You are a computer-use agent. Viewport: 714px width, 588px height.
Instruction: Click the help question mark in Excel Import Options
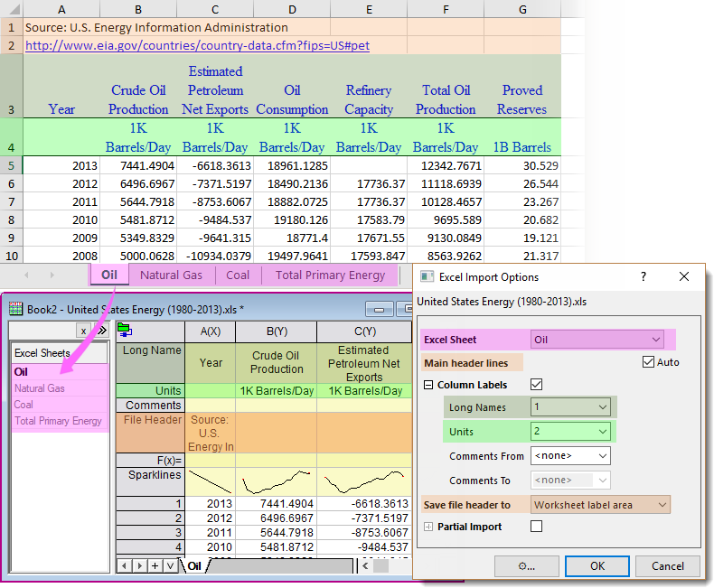(x=643, y=276)
